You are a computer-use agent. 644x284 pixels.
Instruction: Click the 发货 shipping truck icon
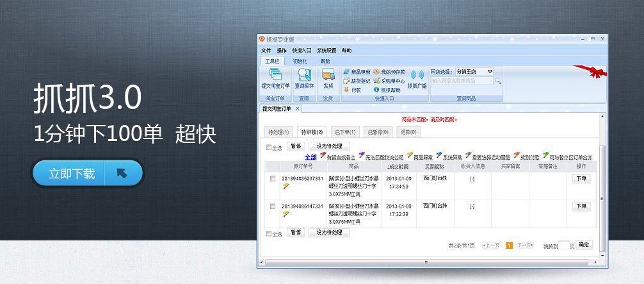(x=328, y=74)
